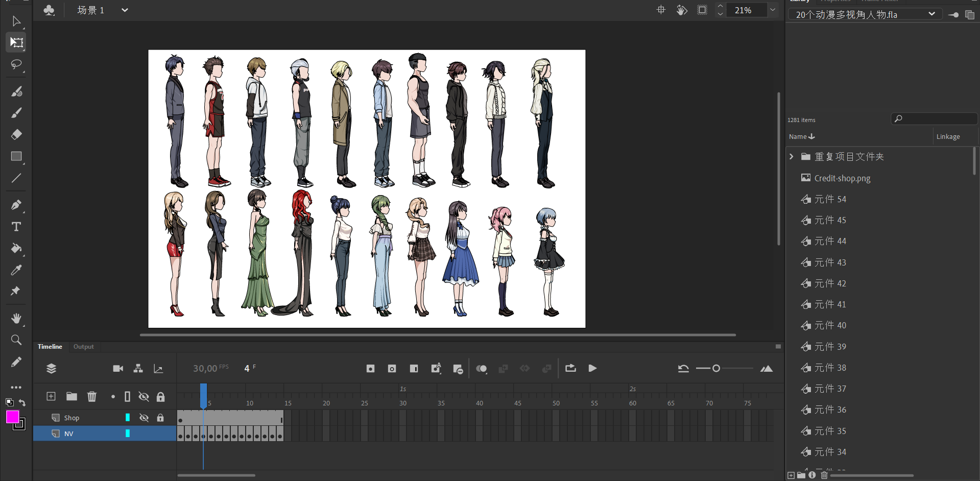Open the stage zoom percentage dropdown
The height and width of the screenshot is (481, 980).
pos(773,10)
